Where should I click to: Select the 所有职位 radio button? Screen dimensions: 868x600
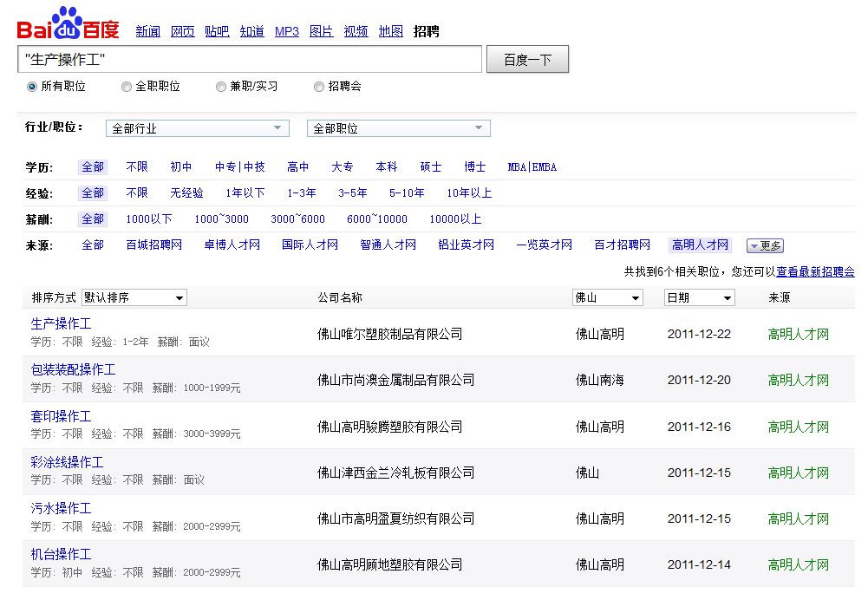pos(32,87)
